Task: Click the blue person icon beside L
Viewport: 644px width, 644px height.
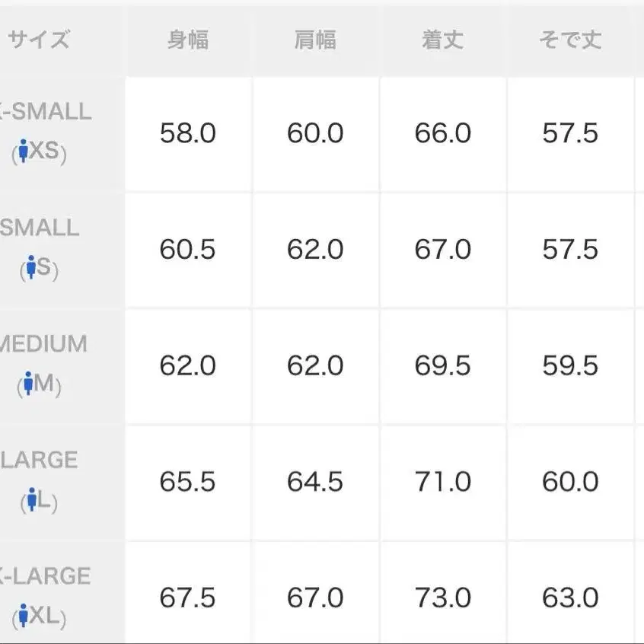Action: point(32,501)
